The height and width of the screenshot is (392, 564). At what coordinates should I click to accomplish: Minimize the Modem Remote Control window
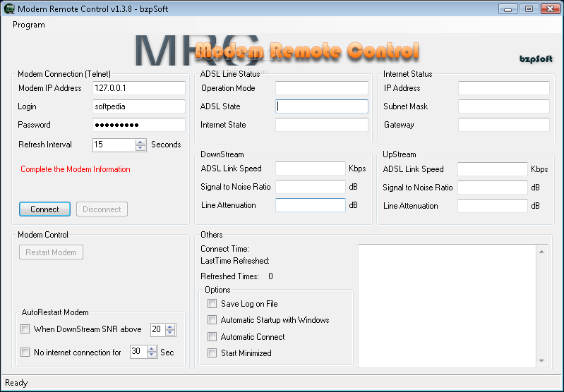[508, 9]
